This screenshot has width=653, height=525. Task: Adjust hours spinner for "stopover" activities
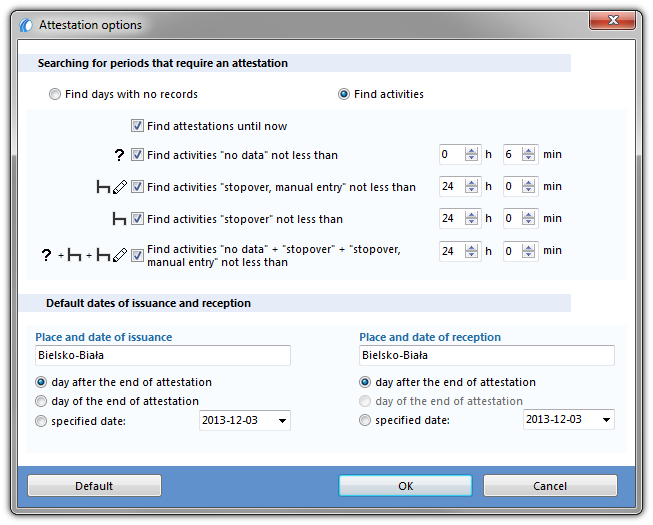pos(471,219)
